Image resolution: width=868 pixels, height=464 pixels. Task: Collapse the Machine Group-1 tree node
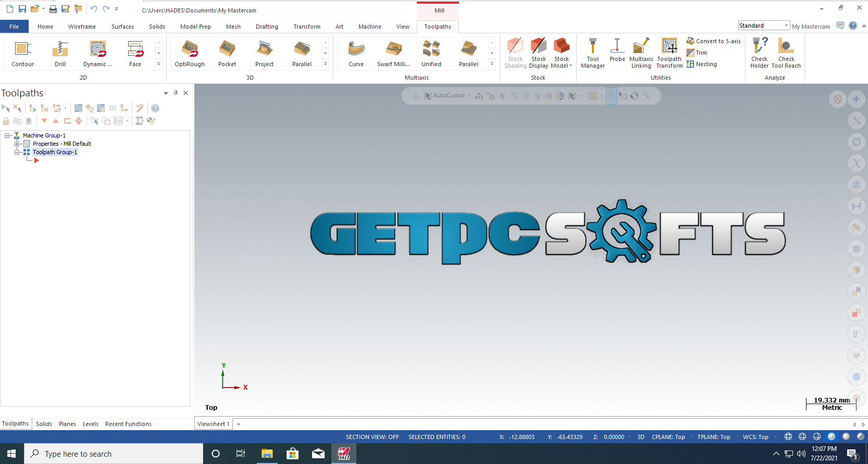[x=7, y=135]
